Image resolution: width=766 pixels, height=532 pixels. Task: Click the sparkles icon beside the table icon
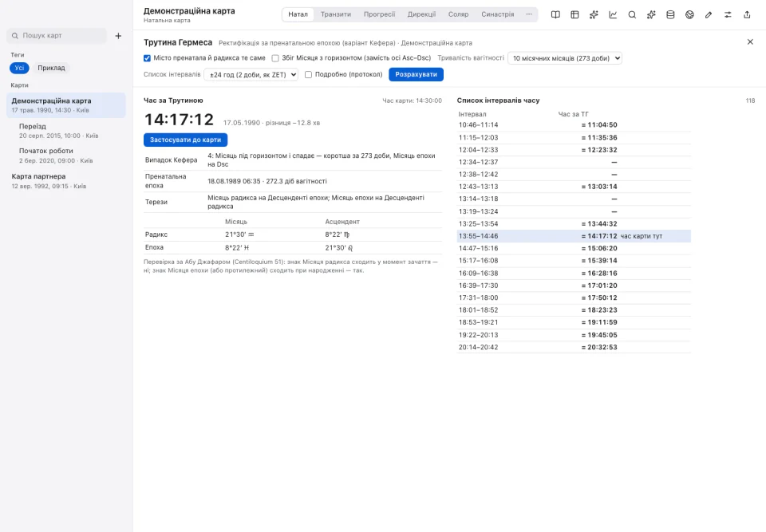tap(594, 14)
